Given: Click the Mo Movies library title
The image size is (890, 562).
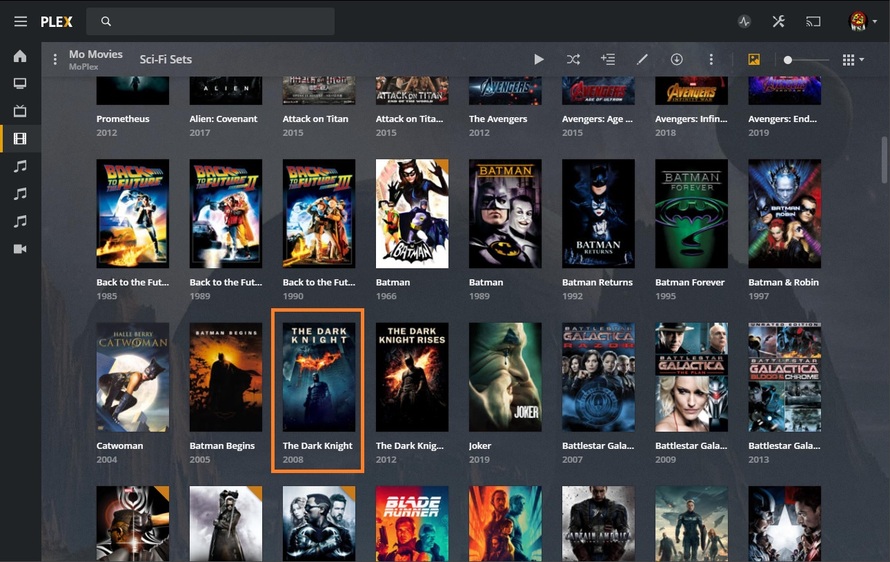Looking at the screenshot, I should pyautogui.click(x=96, y=54).
